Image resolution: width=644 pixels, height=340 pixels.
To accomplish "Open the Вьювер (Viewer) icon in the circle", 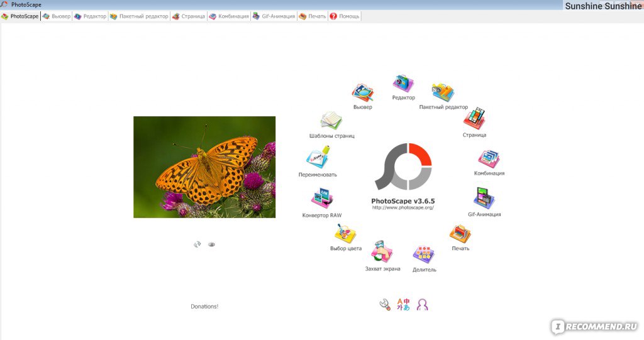I will point(362,93).
